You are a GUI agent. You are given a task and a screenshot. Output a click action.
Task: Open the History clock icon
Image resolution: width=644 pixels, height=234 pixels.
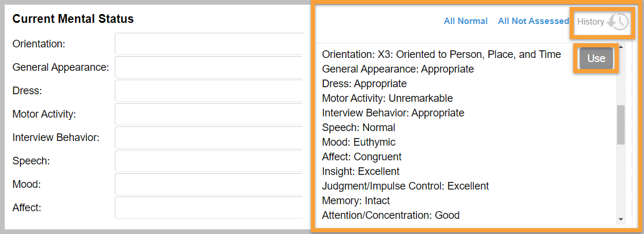coord(618,22)
